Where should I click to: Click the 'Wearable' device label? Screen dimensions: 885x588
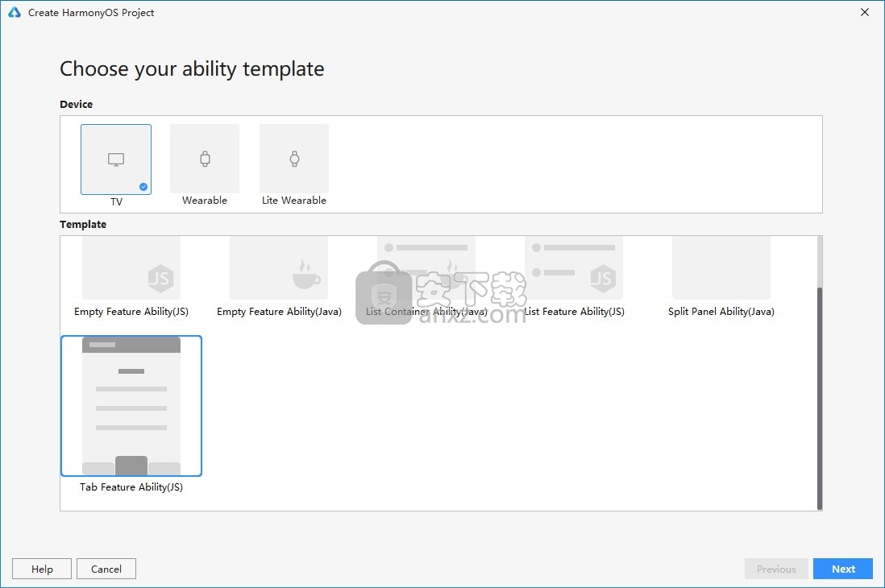coord(205,201)
